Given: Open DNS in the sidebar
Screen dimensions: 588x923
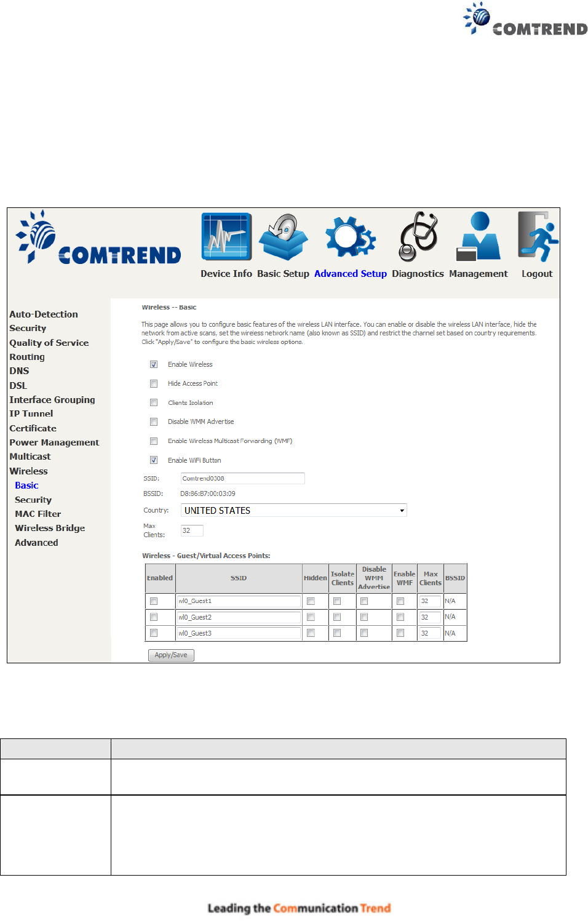Looking at the screenshot, I should coord(19,371).
